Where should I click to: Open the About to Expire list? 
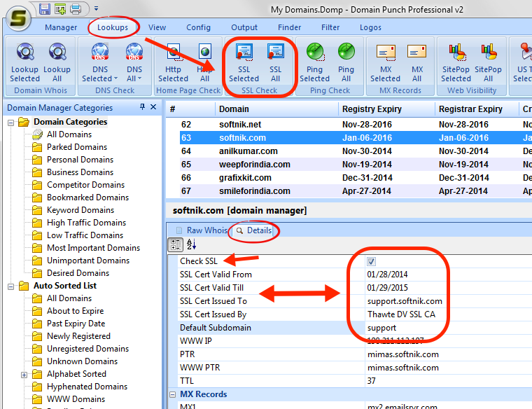click(76, 310)
